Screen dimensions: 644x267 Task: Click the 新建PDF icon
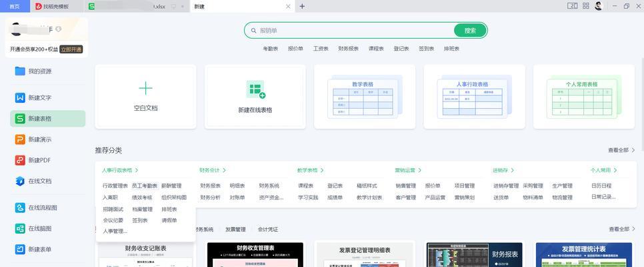click(20, 160)
